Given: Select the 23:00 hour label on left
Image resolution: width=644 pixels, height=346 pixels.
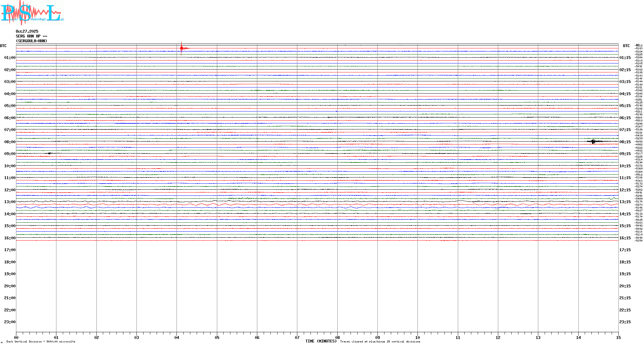Looking at the screenshot, I should pos(10,322).
